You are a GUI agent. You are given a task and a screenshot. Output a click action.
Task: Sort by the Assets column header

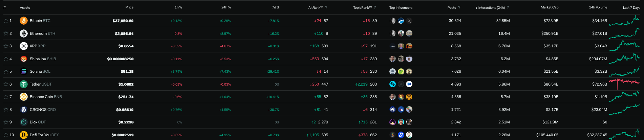pyautogui.click(x=25, y=7)
